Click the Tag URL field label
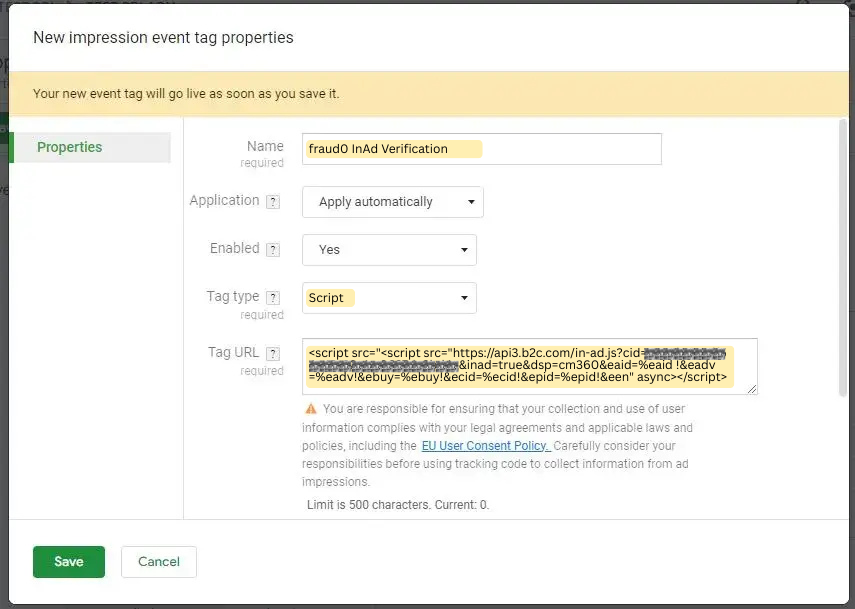The image size is (855, 609). (233, 352)
